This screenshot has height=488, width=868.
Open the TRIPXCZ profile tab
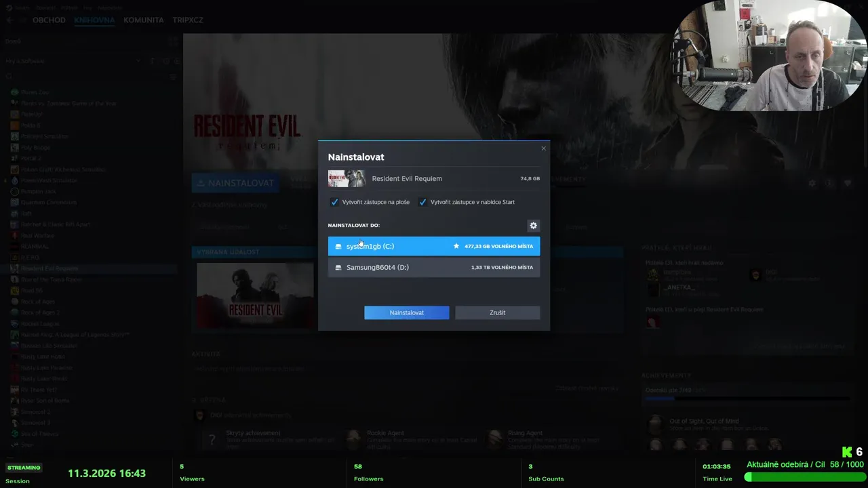[x=188, y=20]
